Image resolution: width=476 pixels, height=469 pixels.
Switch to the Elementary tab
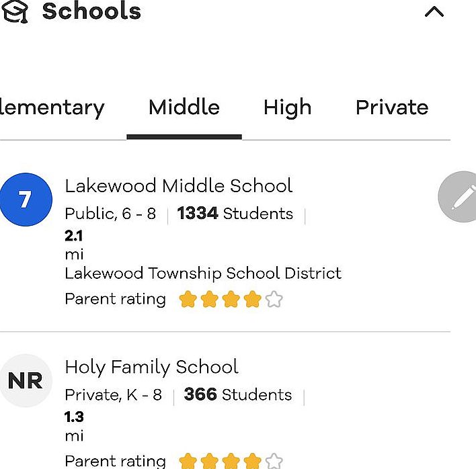click(52, 108)
